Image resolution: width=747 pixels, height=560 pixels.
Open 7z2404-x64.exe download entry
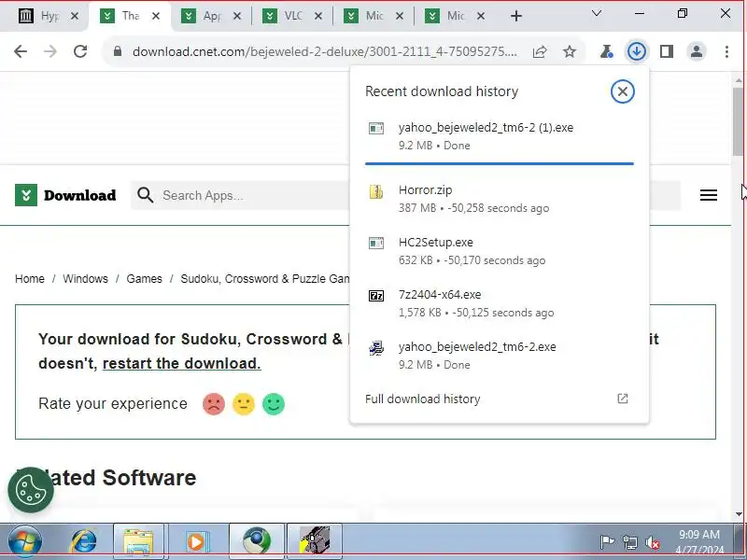tap(500, 303)
